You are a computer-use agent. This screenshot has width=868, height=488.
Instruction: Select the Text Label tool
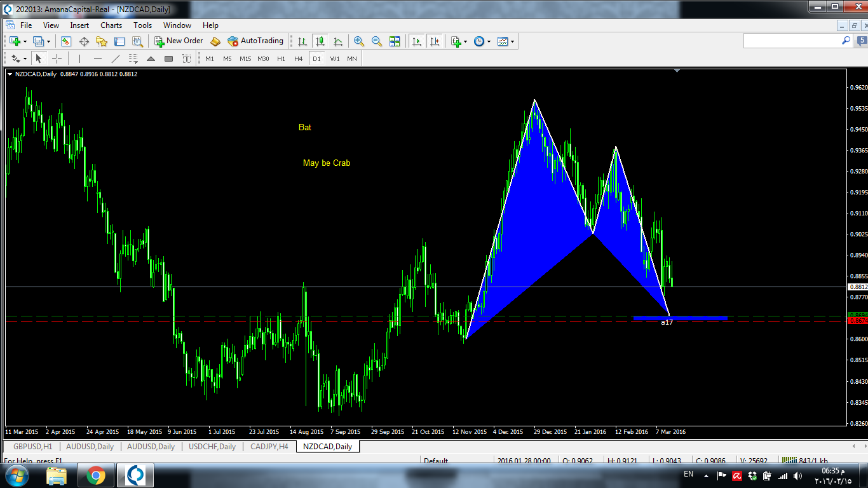(186, 58)
